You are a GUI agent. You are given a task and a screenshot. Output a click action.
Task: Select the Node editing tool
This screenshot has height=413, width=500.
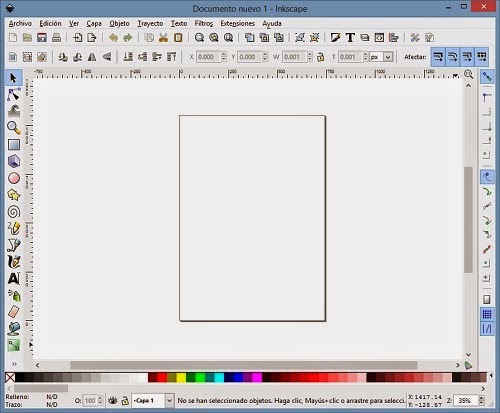coord(14,95)
